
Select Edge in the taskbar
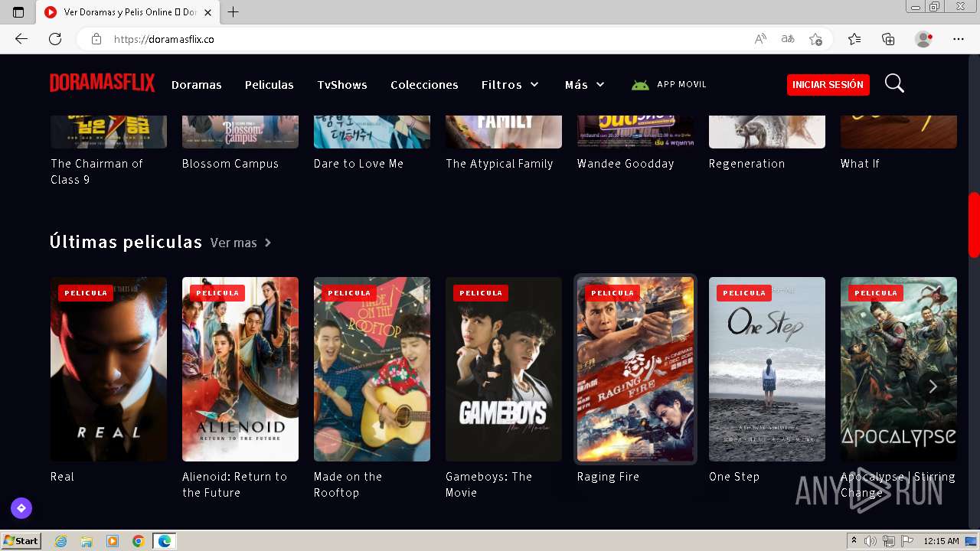[165, 541]
